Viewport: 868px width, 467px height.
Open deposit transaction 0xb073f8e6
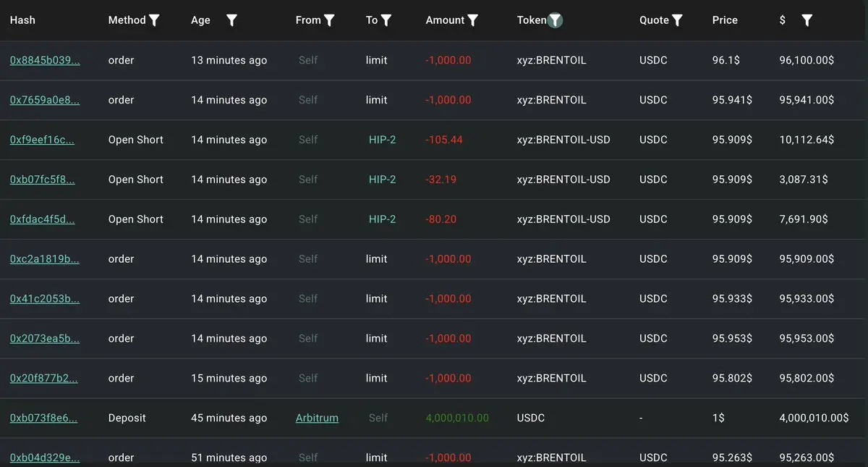click(x=43, y=418)
